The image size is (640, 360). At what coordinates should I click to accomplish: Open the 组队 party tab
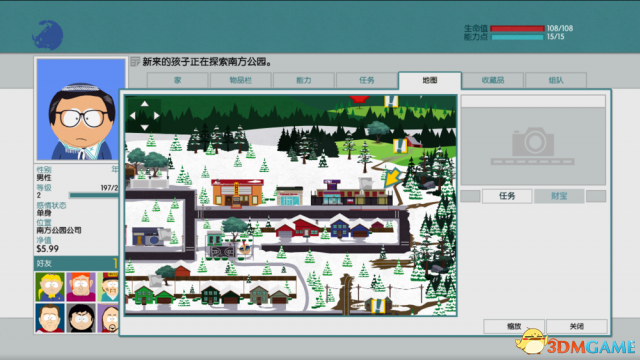click(556, 80)
